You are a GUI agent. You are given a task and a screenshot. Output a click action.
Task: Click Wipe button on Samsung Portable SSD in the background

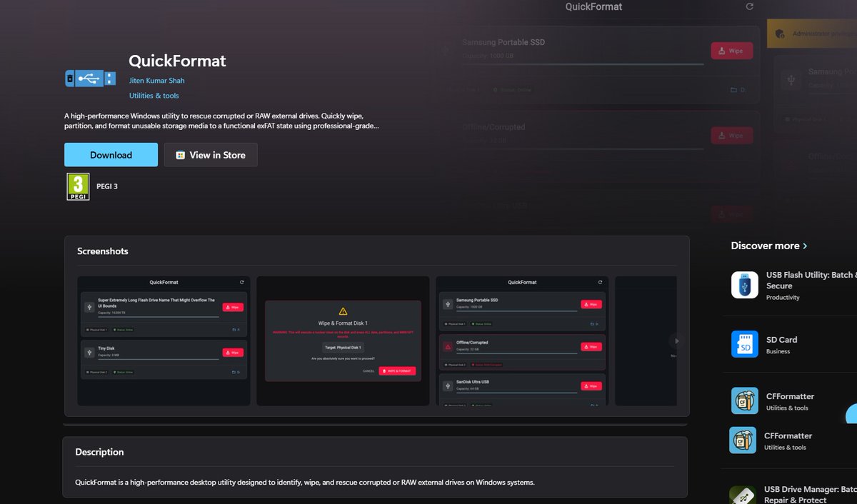[731, 51]
